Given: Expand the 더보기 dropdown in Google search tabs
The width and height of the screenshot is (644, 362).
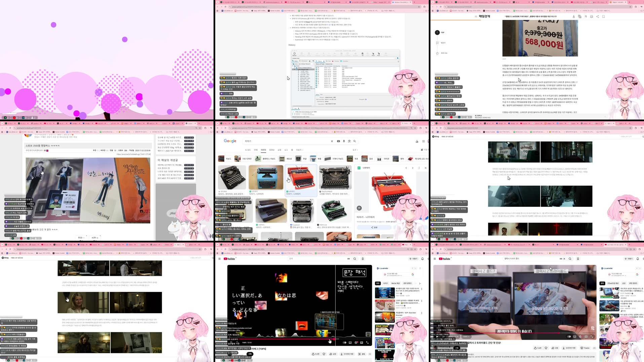Looking at the screenshot, I should [x=299, y=150].
